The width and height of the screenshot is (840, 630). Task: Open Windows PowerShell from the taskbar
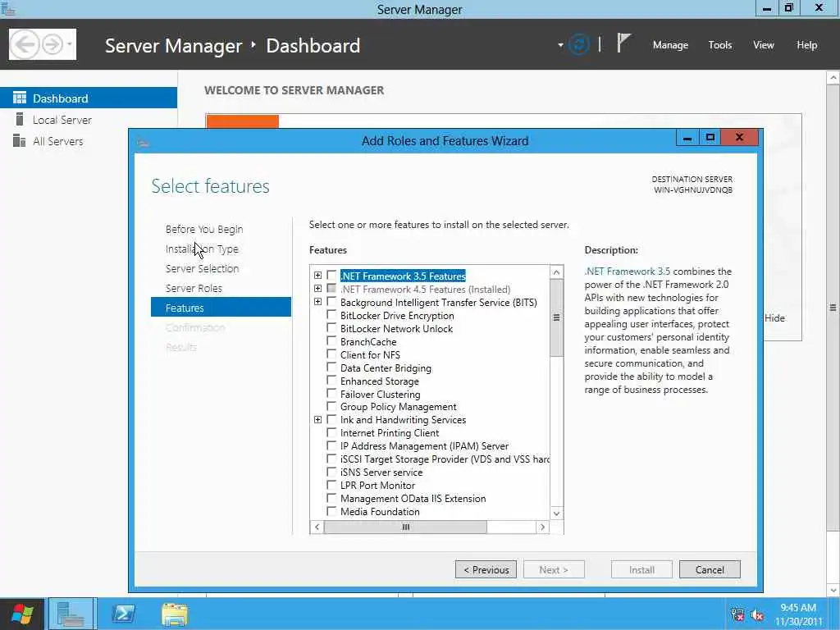pyautogui.click(x=123, y=614)
